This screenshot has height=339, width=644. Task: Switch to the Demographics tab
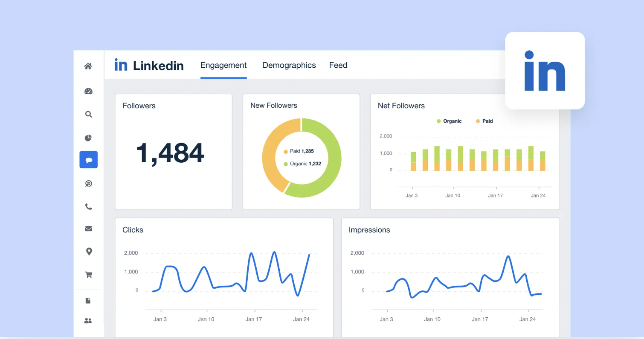[x=289, y=65]
